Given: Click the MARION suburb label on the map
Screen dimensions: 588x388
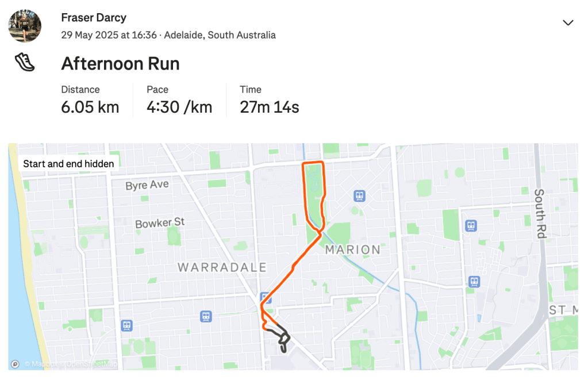Looking at the screenshot, I should pos(352,249).
